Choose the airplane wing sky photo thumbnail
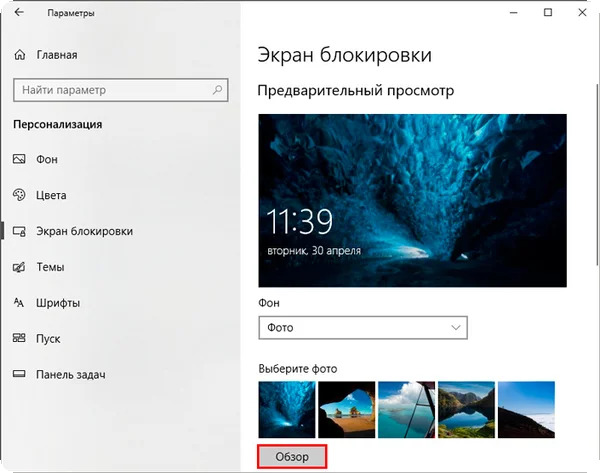The height and width of the screenshot is (473, 600). [406, 409]
